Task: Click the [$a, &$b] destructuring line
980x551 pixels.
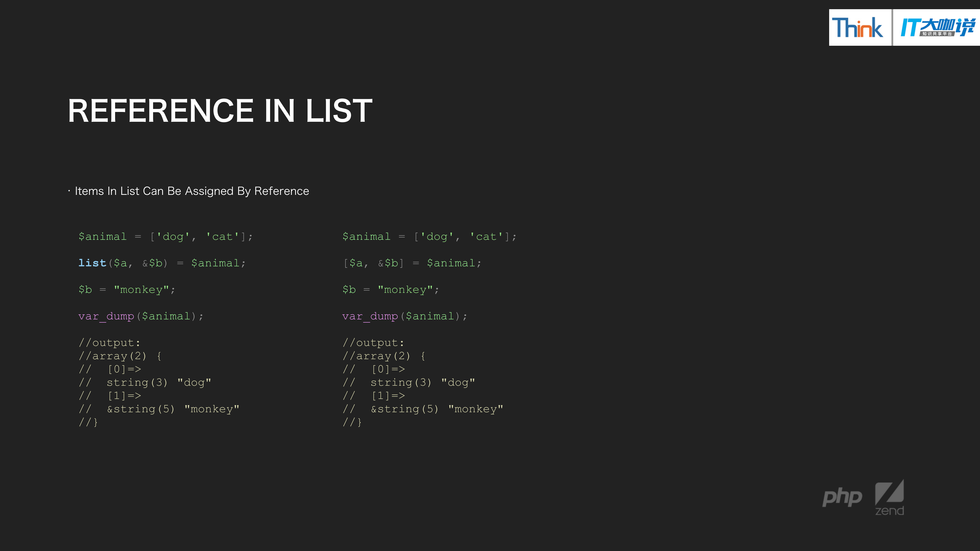Action: pos(412,263)
